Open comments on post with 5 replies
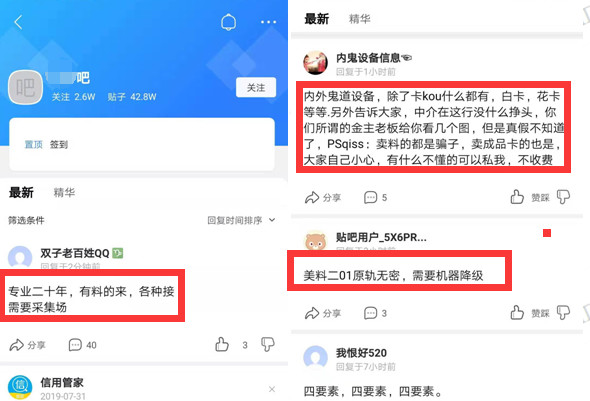Screen dimensions: 590x401 (x=375, y=197)
